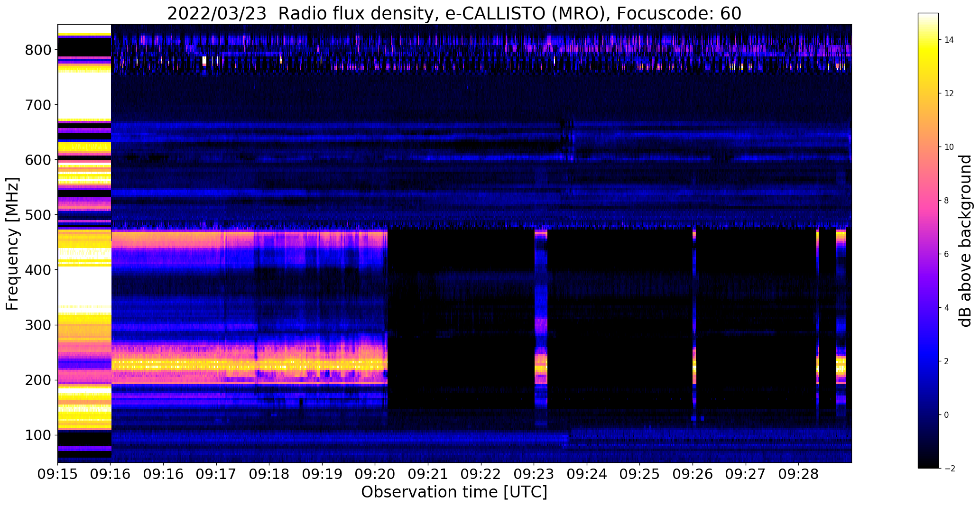The height and width of the screenshot is (506, 980).
Task: Click the 800 frequency tick label
Action: pyautogui.click(x=38, y=50)
